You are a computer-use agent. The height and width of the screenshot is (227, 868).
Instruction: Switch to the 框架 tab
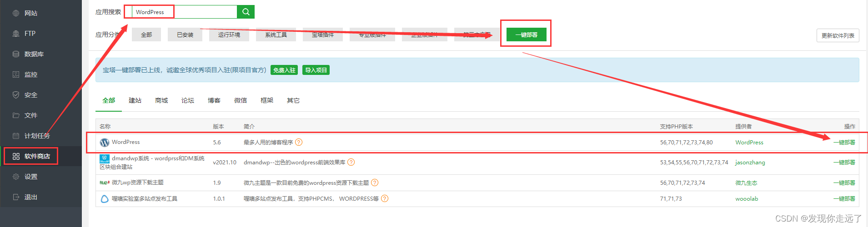click(x=267, y=100)
